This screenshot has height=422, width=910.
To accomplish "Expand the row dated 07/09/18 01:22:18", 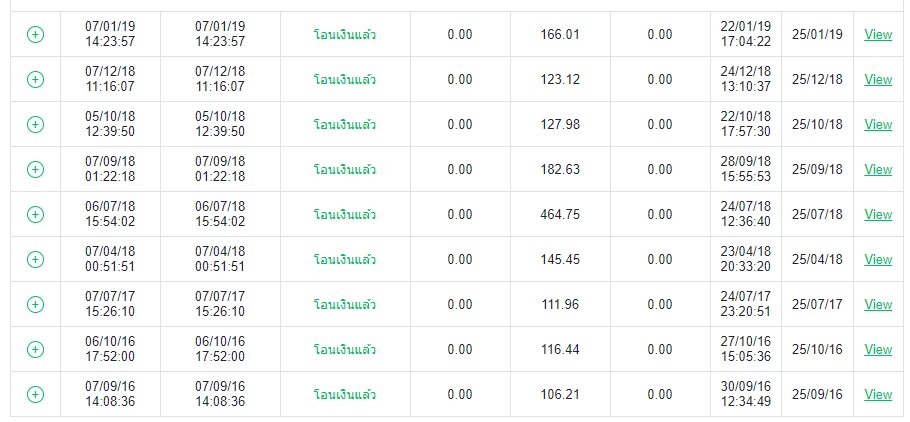I will pyautogui.click(x=35, y=169).
